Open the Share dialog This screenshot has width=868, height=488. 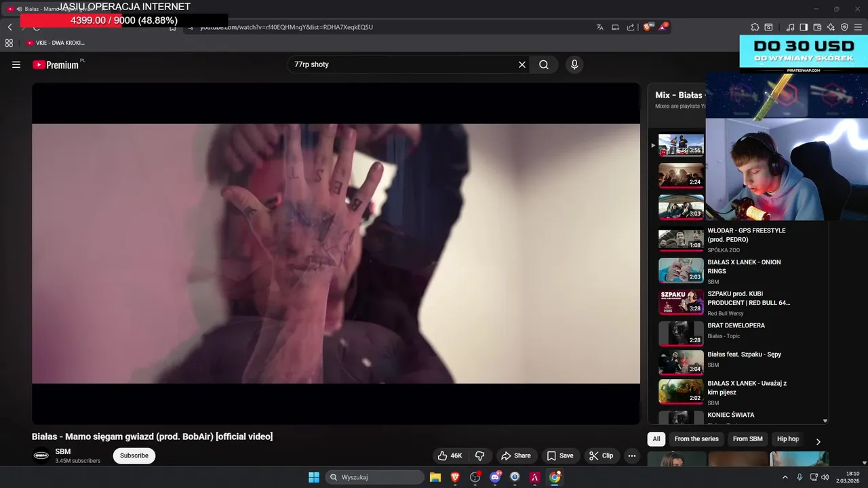point(516,455)
